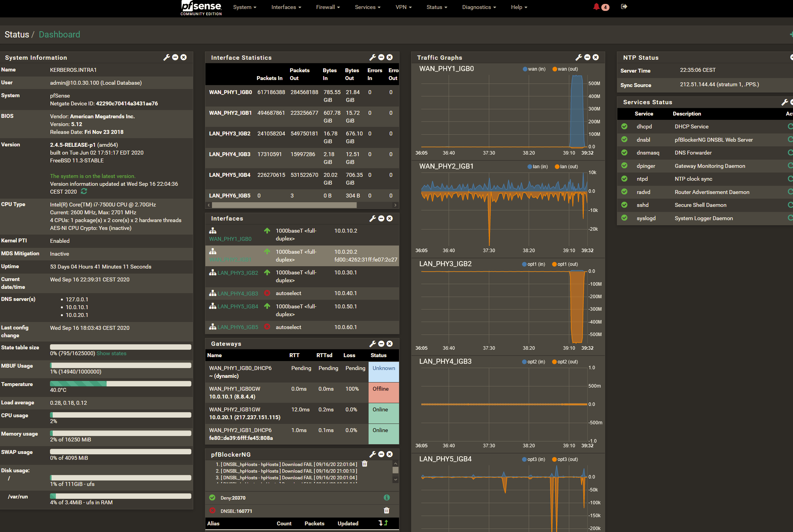793x532 pixels.
Task: Clear pfBlockerNG DNSBL packets trash icon
Action: point(387,511)
